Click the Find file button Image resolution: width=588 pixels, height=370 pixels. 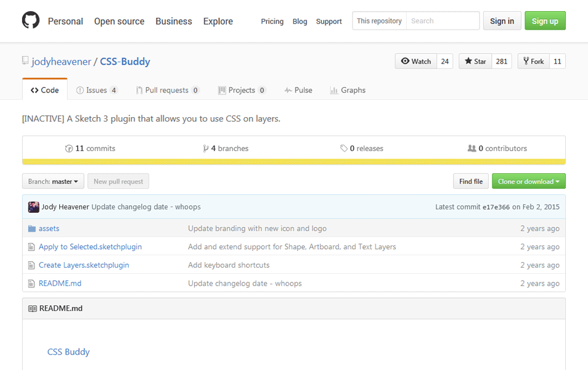(470, 181)
